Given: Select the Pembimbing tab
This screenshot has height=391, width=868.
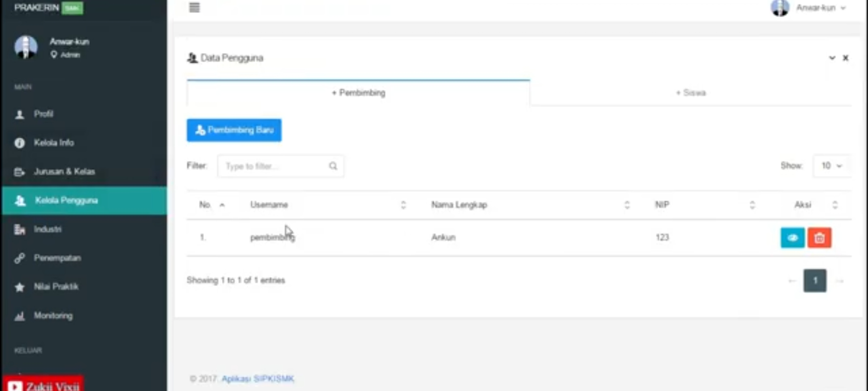Looking at the screenshot, I should [358, 93].
